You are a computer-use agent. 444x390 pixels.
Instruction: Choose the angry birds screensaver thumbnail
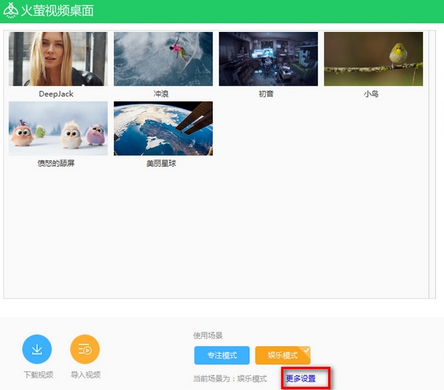(x=58, y=128)
